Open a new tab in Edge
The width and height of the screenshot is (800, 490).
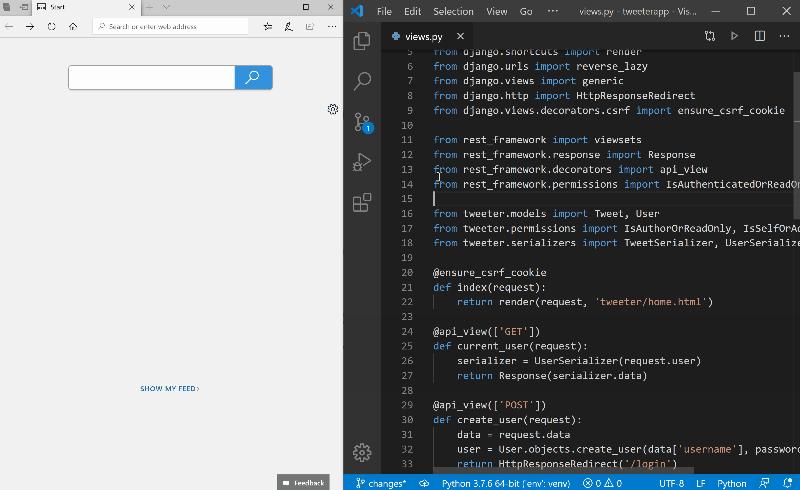pos(149,7)
